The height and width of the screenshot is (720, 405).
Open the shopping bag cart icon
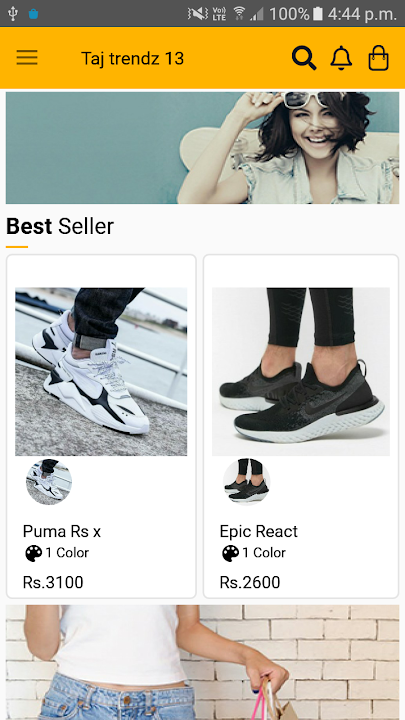click(x=379, y=58)
